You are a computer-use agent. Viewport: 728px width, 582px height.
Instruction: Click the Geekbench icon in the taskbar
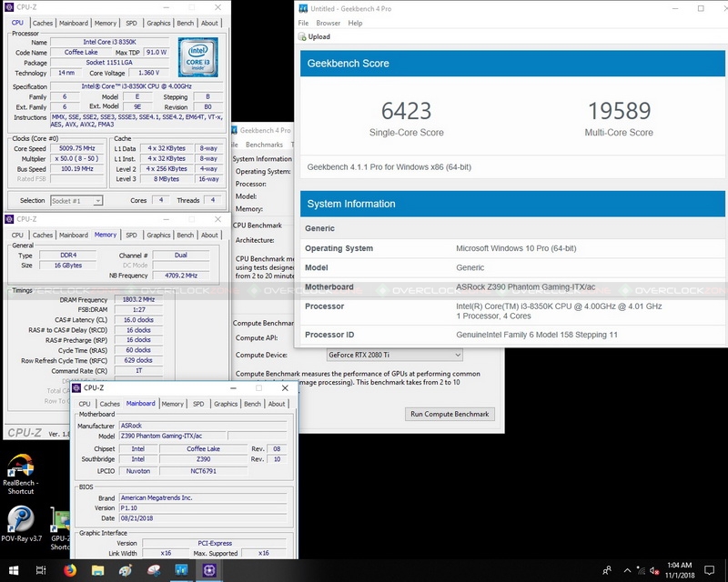181,570
